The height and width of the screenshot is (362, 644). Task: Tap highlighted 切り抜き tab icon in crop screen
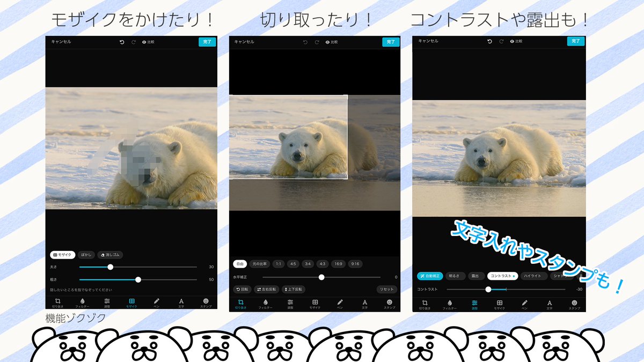click(241, 305)
